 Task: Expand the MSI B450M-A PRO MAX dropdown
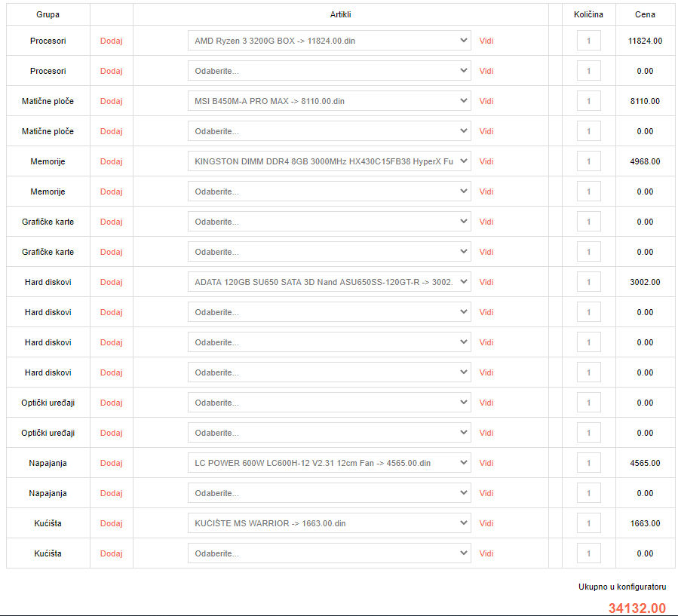329,101
